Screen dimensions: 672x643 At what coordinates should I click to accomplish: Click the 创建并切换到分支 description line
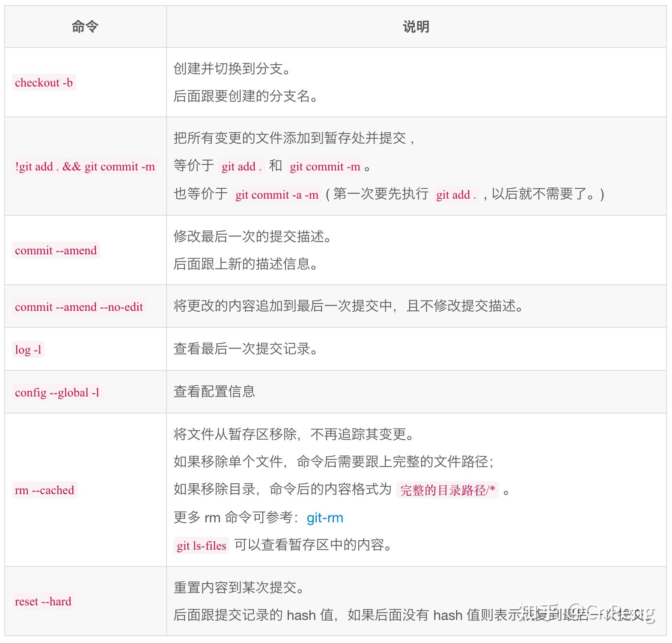coord(232,68)
